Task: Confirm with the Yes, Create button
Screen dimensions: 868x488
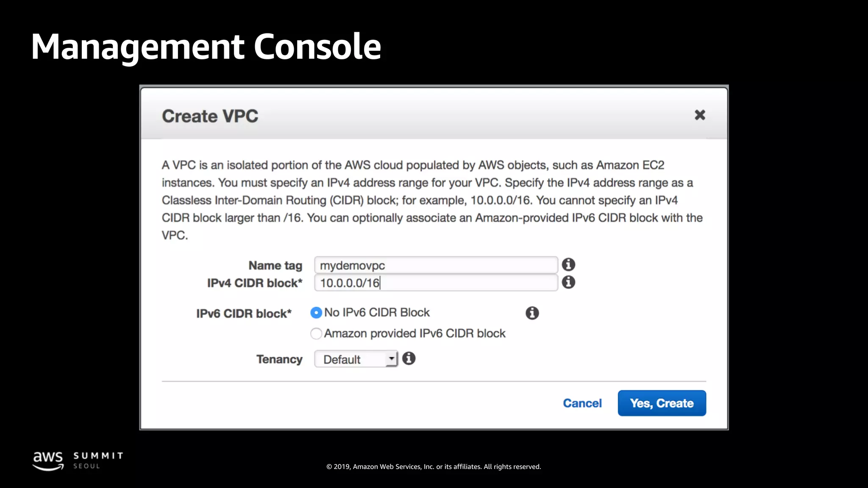Action: [x=662, y=403]
